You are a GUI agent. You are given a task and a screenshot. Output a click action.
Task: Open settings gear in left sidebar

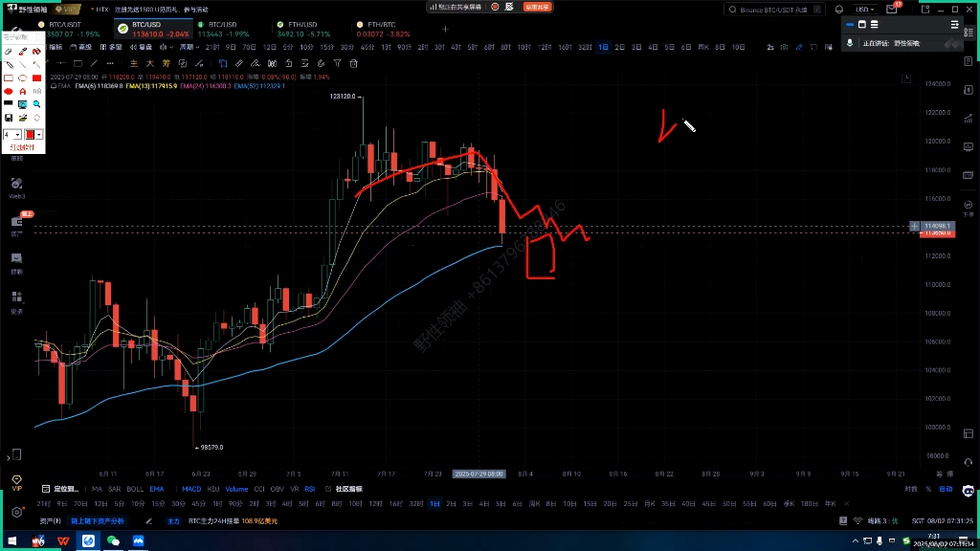[17, 513]
